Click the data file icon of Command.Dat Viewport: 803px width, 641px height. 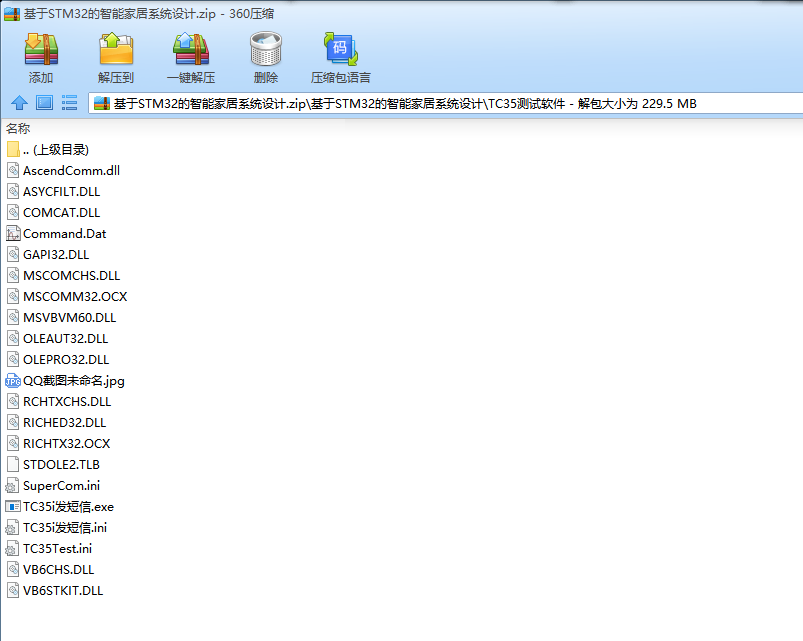coord(13,233)
